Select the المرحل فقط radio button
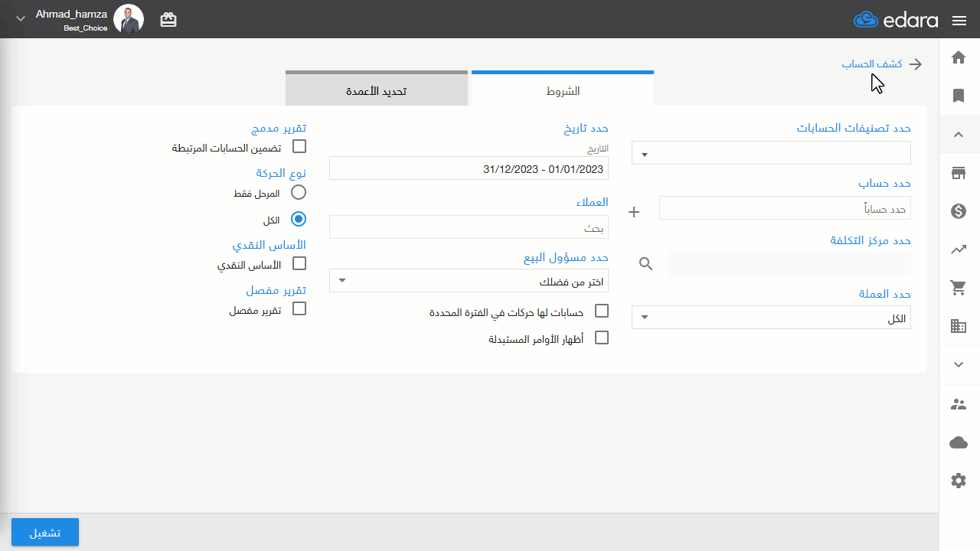This screenshot has width=980, height=551. (299, 192)
